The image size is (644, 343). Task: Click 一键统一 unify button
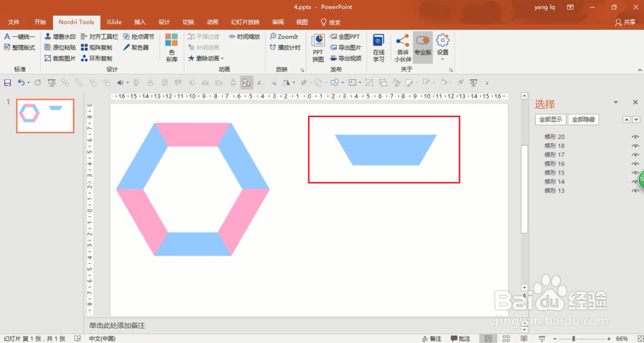tap(19, 37)
